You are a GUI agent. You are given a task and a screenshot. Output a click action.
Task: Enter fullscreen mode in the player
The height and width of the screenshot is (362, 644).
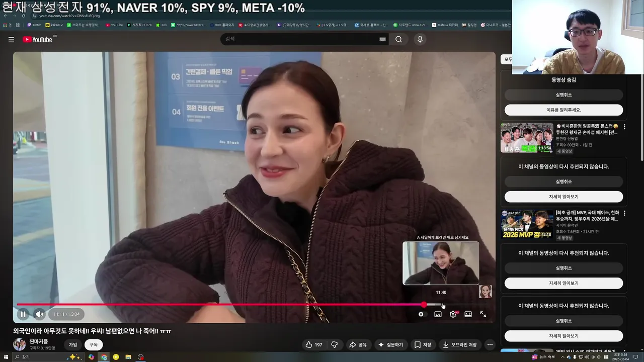pyautogui.click(x=483, y=314)
